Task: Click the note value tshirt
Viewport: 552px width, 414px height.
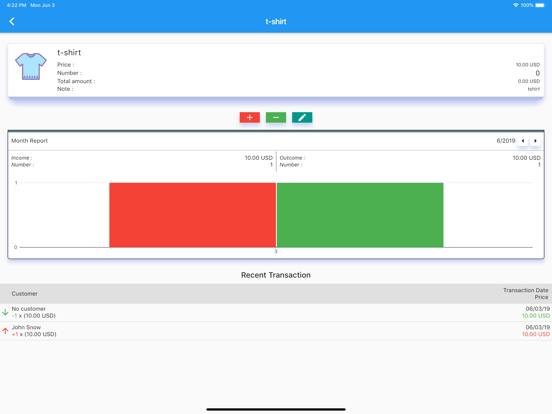Action: coord(534,89)
